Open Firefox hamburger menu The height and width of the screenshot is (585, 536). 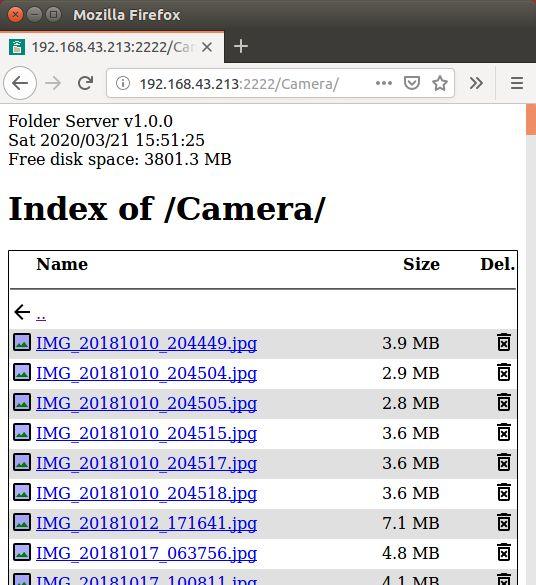coord(517,83)
